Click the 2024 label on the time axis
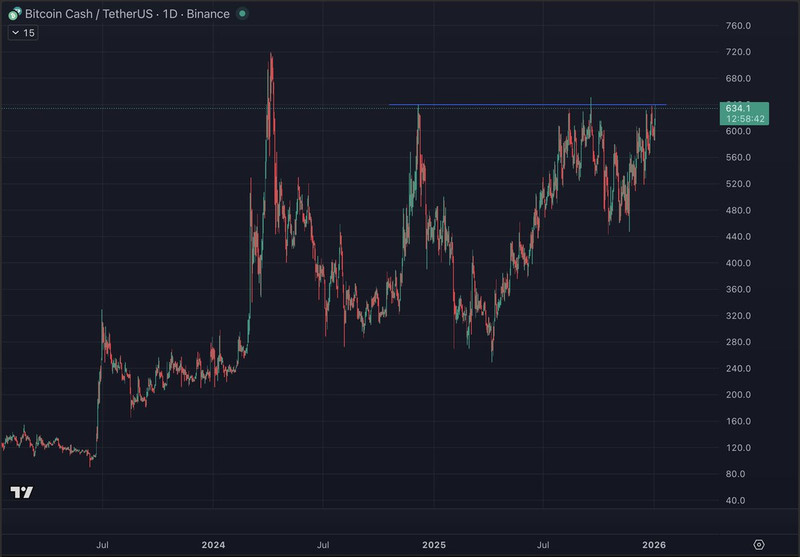The width and height of the screenshot is (800, 557). tap(212, 545)
